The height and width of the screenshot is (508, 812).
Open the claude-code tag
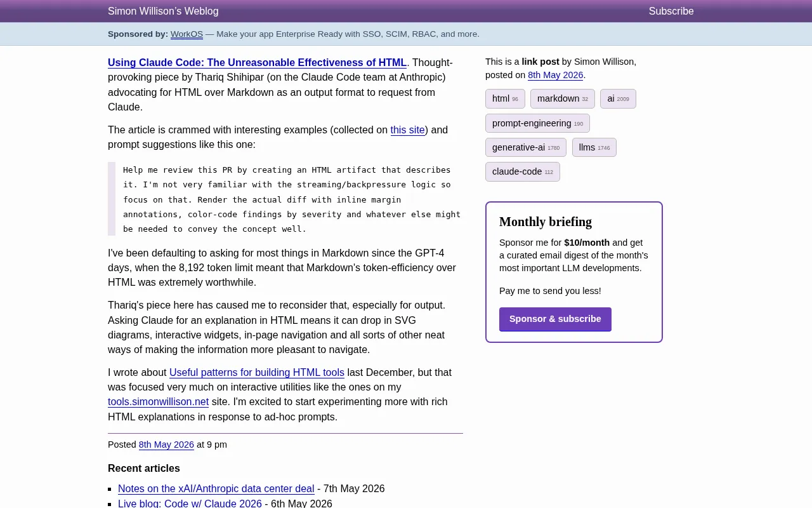523,171
